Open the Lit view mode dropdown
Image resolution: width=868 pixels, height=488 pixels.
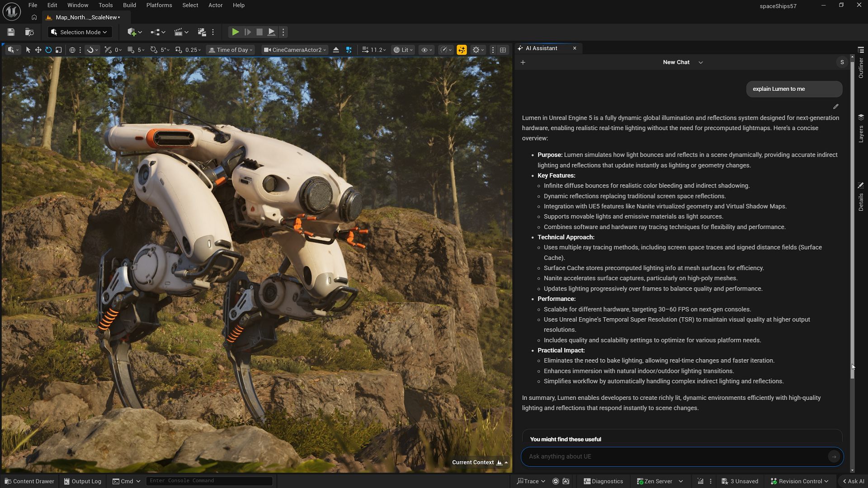402,50
